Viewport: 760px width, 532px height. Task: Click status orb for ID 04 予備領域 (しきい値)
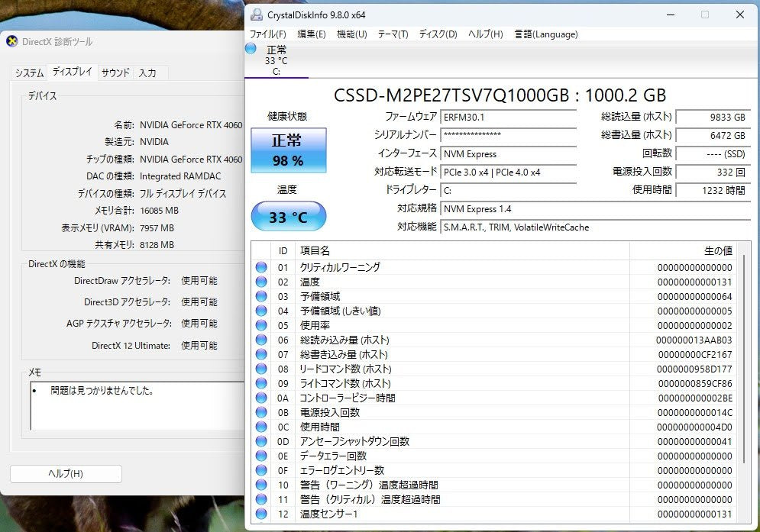(x=261, y=311)
